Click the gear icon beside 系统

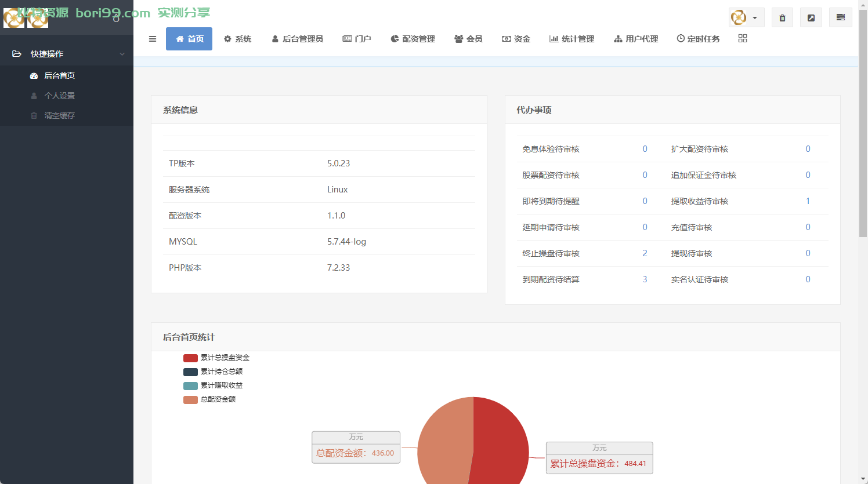[x=227, y=39]
